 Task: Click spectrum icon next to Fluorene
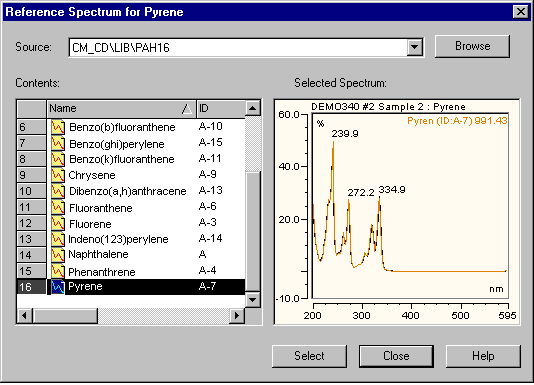click(x=58, y=223)
